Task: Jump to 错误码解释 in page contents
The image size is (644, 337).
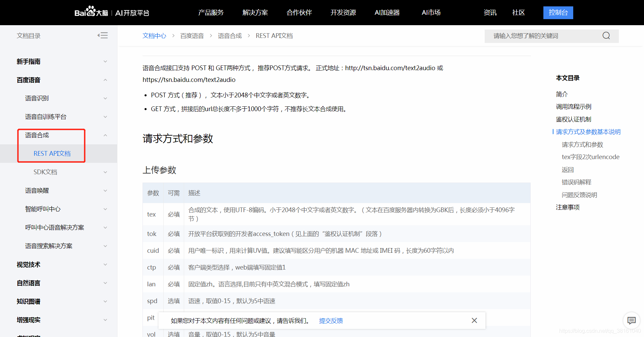Action: (x=577, y=182)
